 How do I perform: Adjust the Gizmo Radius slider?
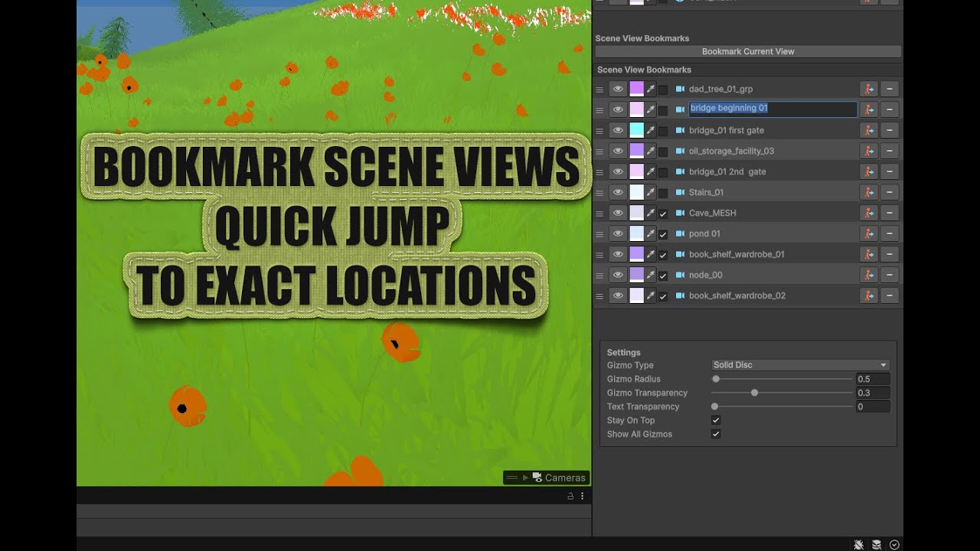(x=782, y=379)
